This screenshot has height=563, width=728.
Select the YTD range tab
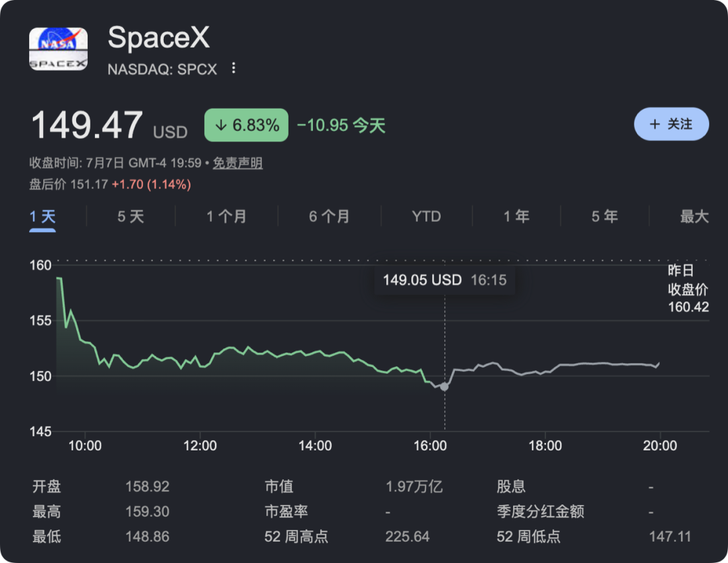click(x=426, y=216)
